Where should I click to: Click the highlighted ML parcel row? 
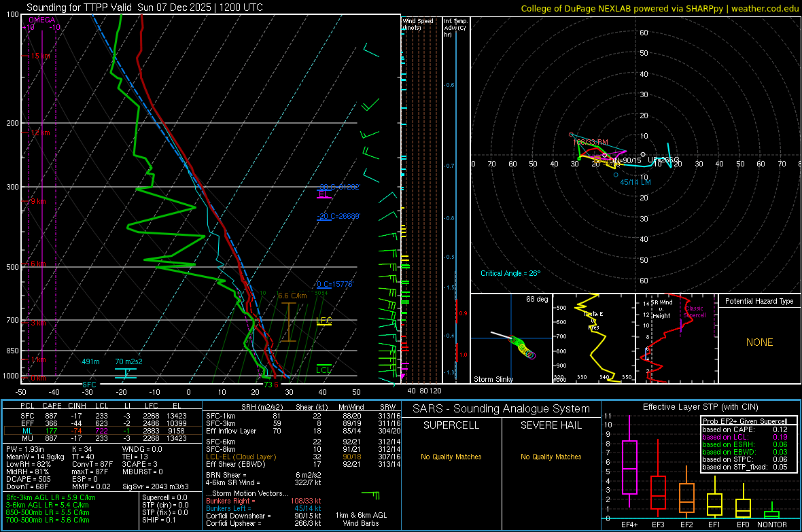pyautogui.click(x=103, y=431)
